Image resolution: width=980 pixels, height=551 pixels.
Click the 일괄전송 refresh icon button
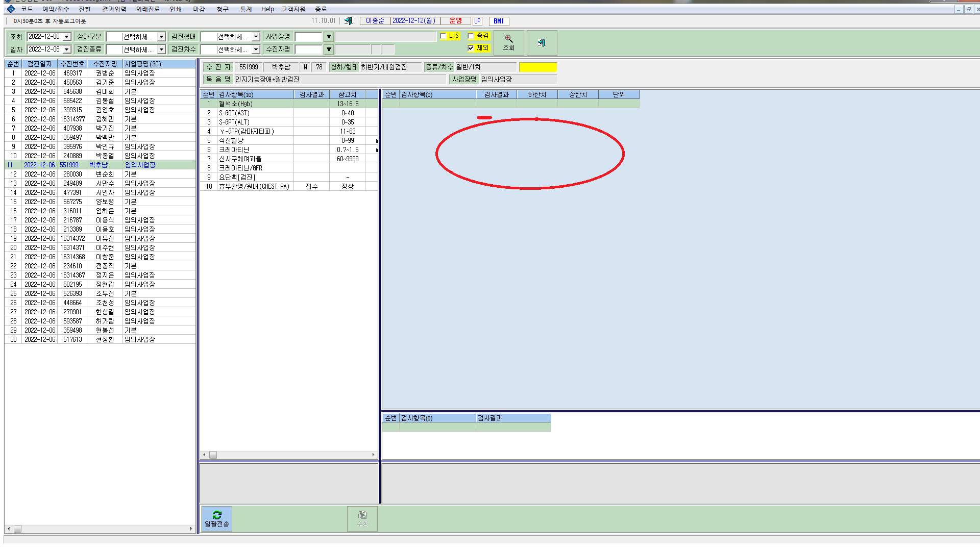[217, 519]
